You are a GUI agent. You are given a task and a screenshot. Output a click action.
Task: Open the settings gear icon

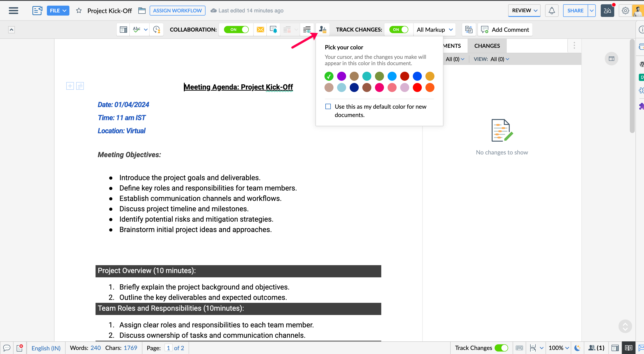coord(625,11)
